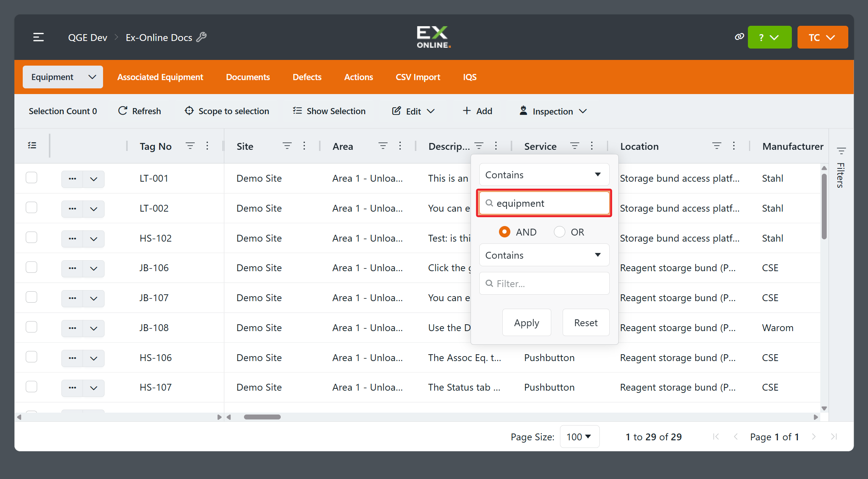Open the CSV Import tab
The width and height of the screenshot is (868, 479).
pos(418,77)
